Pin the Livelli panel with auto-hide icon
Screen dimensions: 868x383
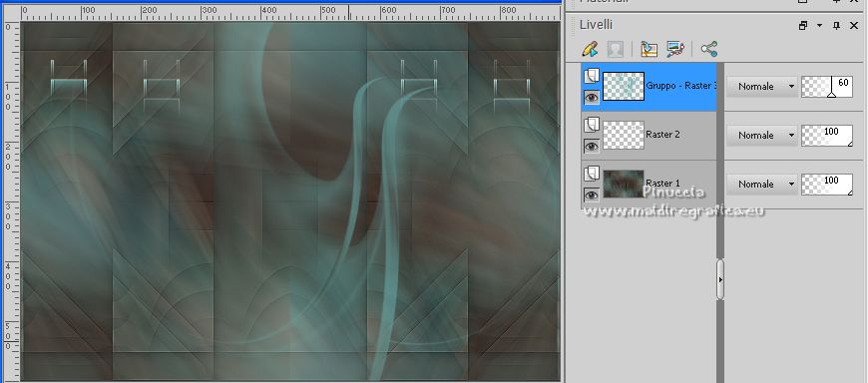tap(836, 26)
